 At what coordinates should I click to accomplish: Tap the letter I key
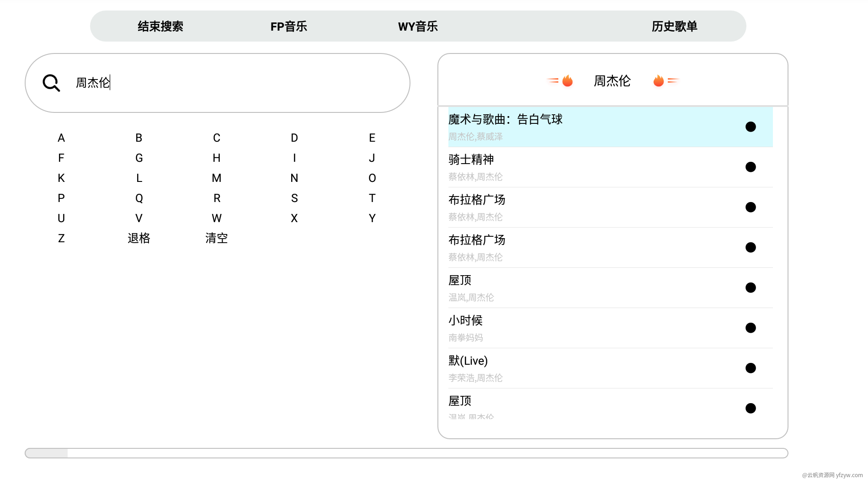pos(294,158)
